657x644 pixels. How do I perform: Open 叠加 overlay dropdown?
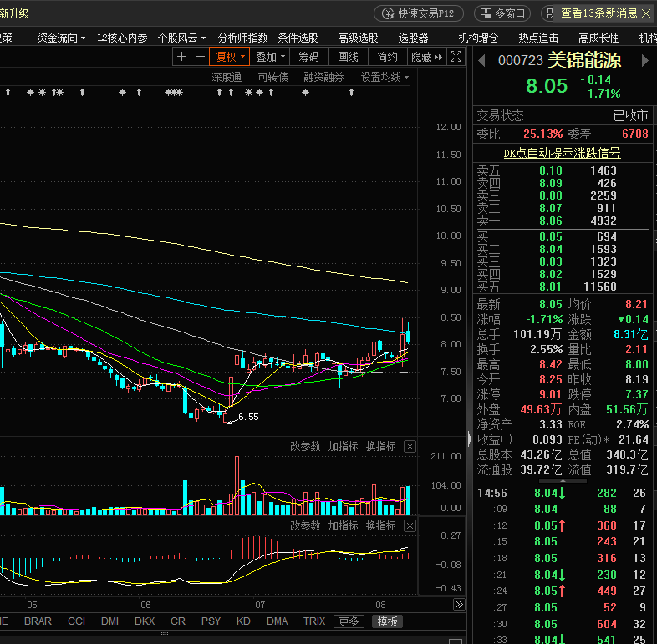point(270,57)
